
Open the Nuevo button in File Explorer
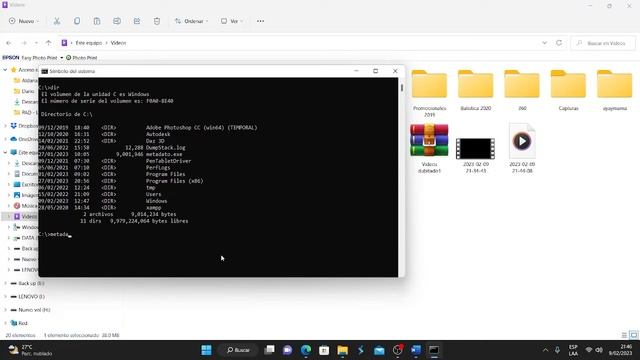[x=24, y=21]
